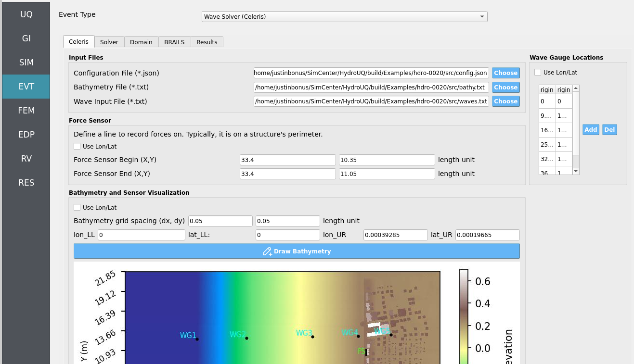Click the Configuration File path field
634x364 pixels.
point(371,73)
